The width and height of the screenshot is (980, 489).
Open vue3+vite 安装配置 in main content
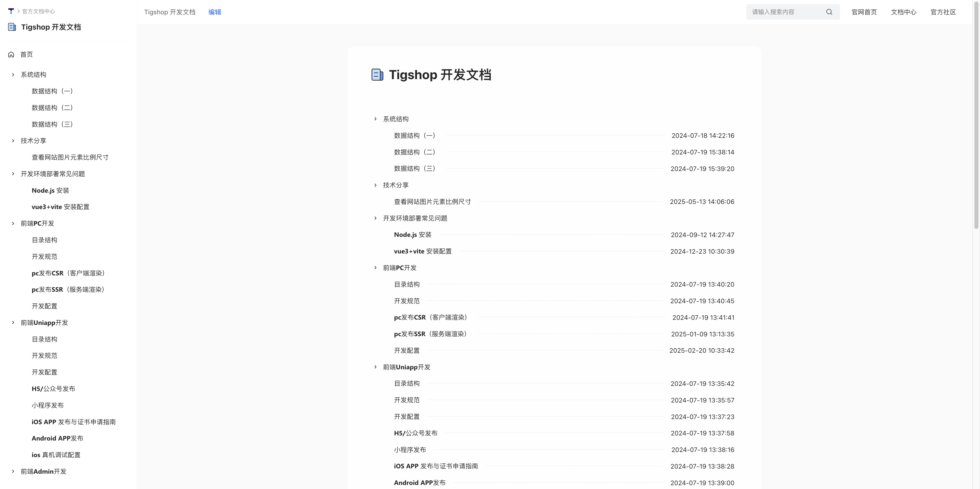pos(423,252)
